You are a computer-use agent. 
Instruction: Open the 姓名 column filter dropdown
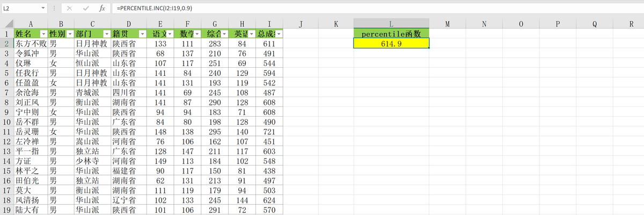(43, 34)
